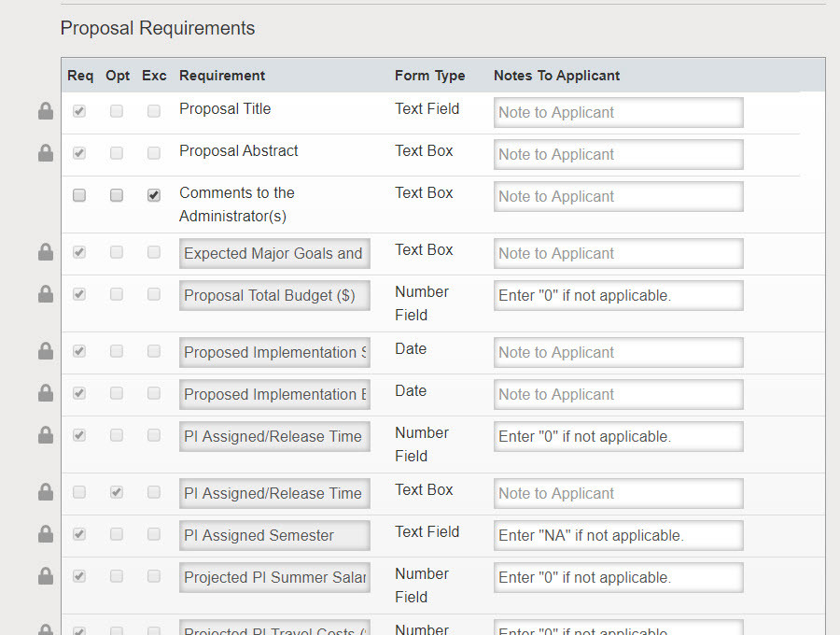Uncheck Exc box for Comments to the Administrator(s)
840x635 pixels.
[154, 195]
